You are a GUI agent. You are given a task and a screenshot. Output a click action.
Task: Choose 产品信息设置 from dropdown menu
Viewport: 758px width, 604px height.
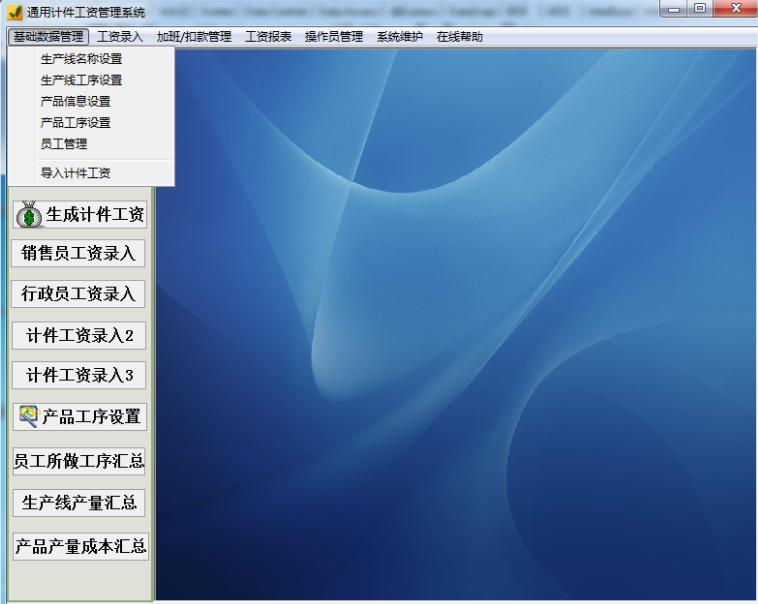pyautogui.click(x=91, y=102)
